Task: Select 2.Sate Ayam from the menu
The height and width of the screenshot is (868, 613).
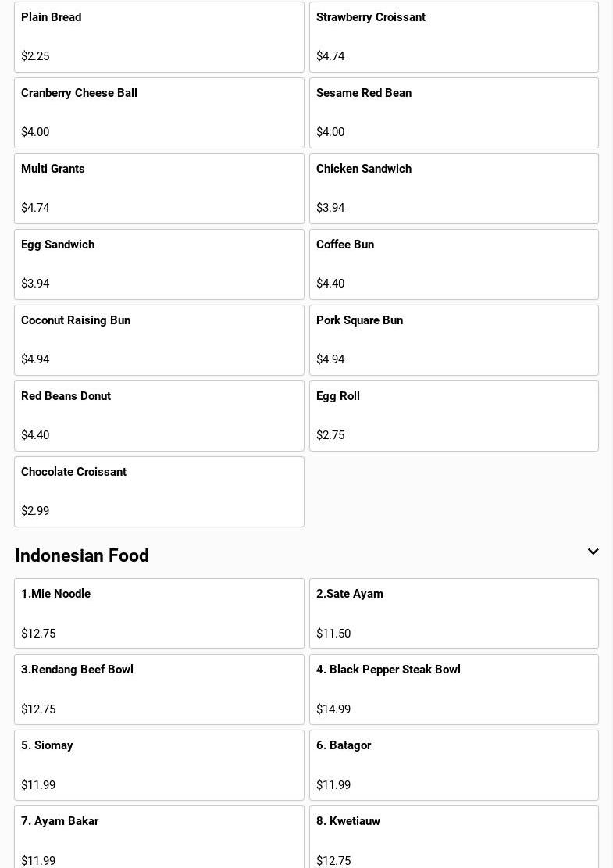Action: (x=454, y=613)
